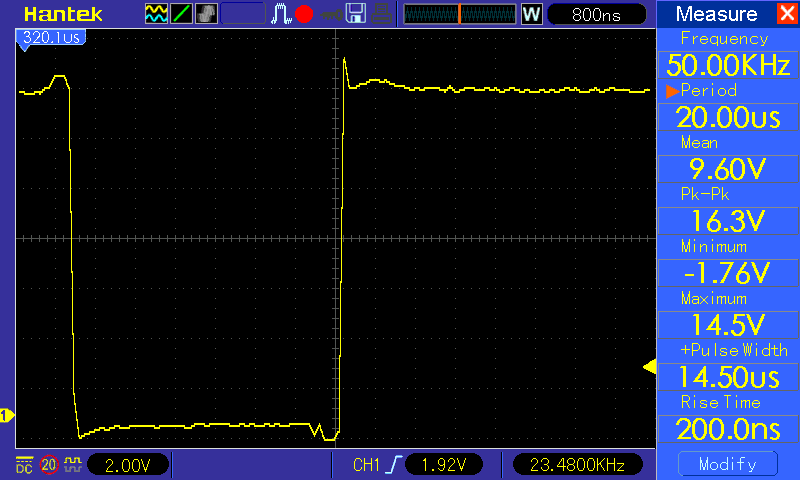The image size is (800, 480).
Task: Select the Rise Time measurement label
Action: click(720, 402)
